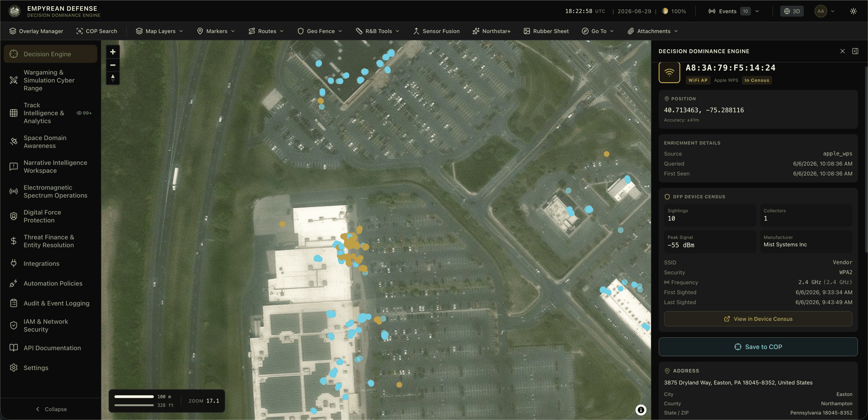The height and width of the screenshot is (420, 868).
Task: Expand the Markers dropdown
Action: point(216,31)
